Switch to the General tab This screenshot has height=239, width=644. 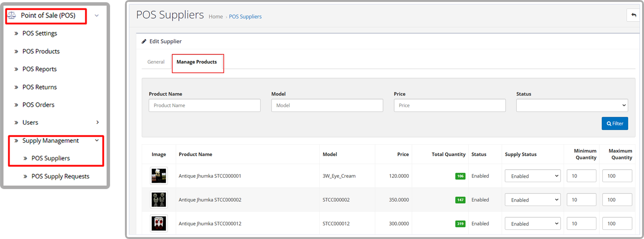click(x=156, y=62)
